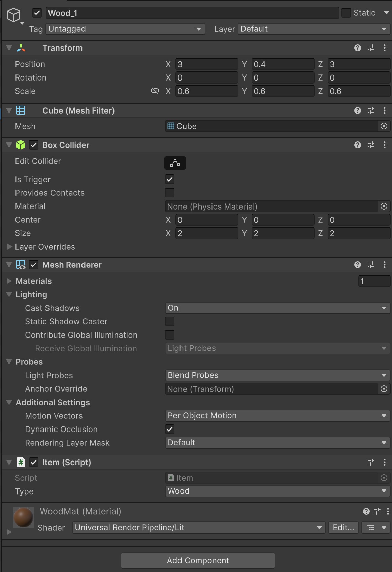Open WoodMat material help reference

coord(366,511)
